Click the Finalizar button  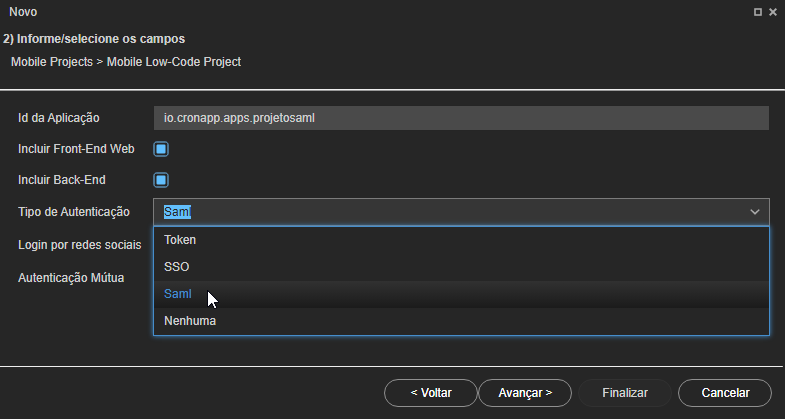625,393
